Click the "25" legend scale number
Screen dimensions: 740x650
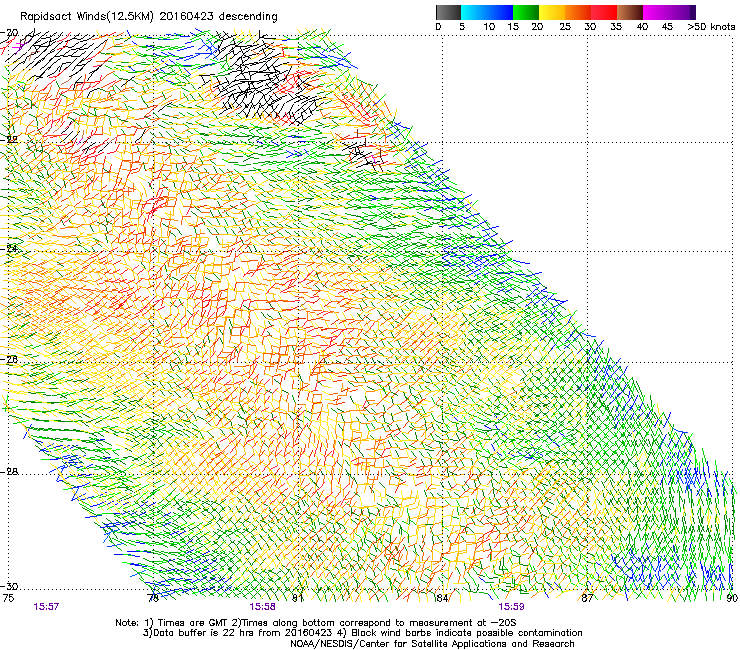coord(564,27)
